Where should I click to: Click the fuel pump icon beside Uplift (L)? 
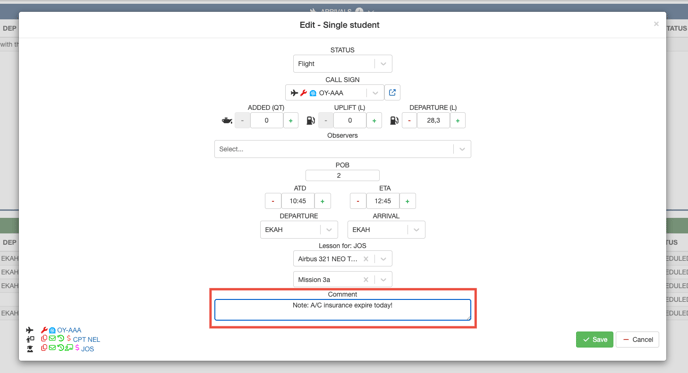311,120
